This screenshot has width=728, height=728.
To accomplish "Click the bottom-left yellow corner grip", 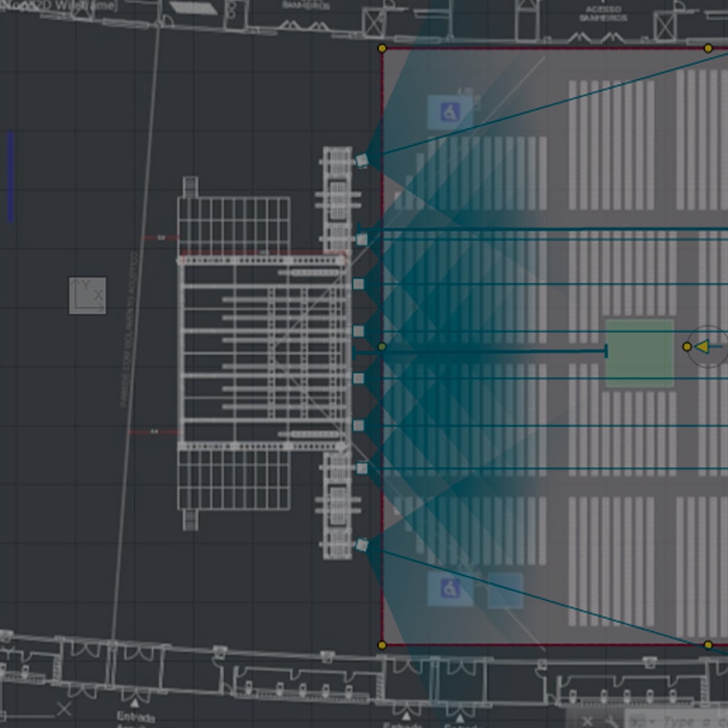I will coord(382,645).
